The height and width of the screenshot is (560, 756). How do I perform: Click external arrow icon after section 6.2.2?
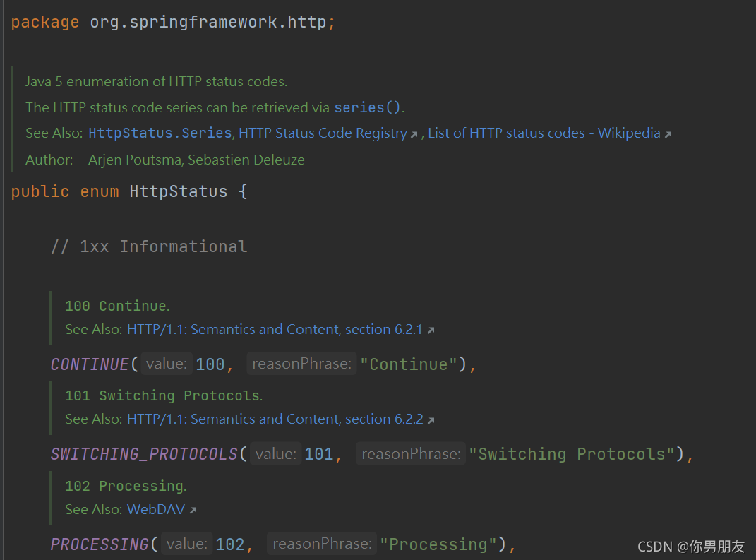click(x=431, y=421)
